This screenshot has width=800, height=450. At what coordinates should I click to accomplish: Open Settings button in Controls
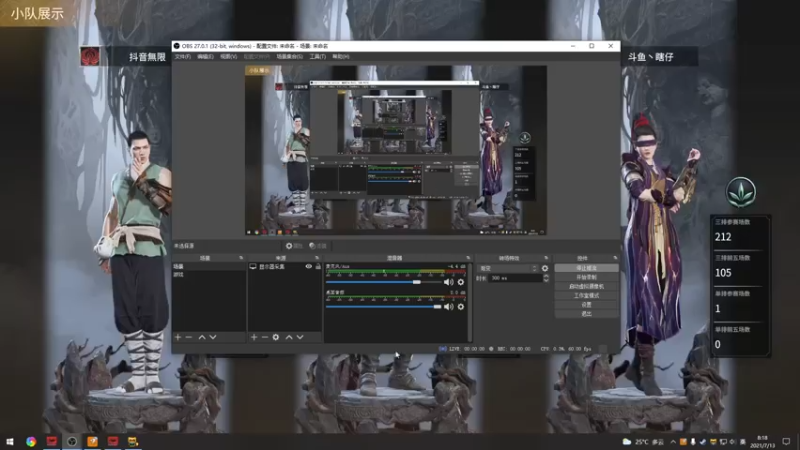point(586,305)
